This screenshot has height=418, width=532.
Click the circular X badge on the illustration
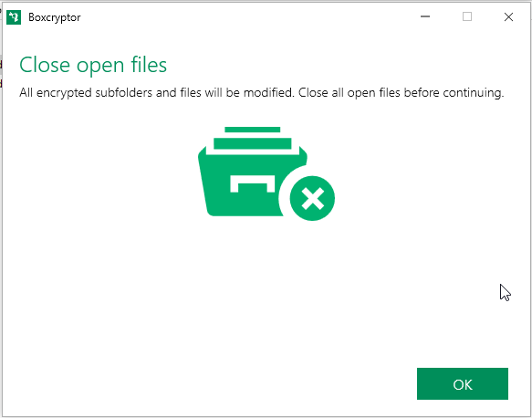pos(312,198)
